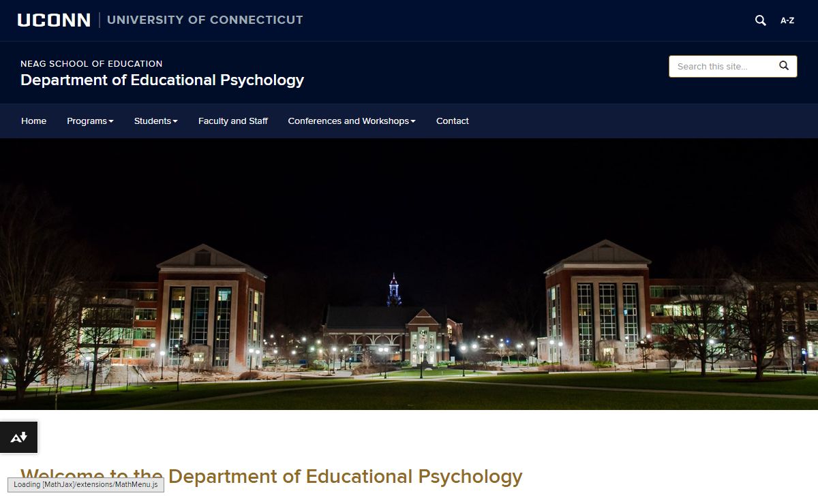Click the UCONN logo wordmark
818x504 pixels.
(x=54, y=20)
